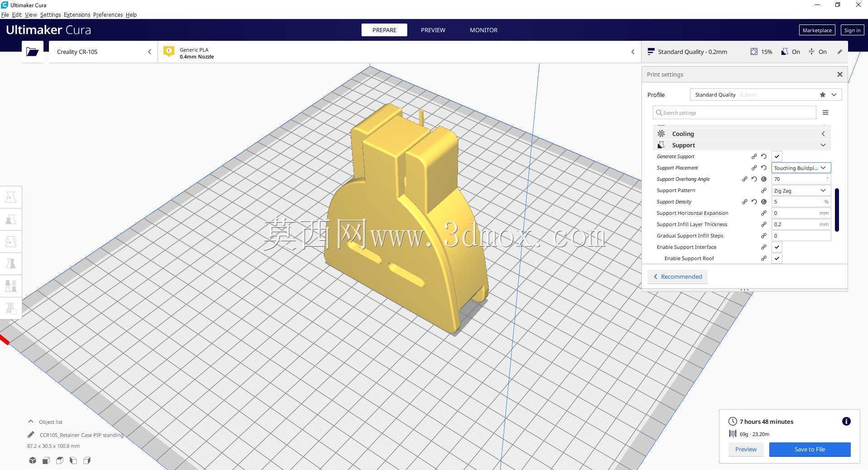The image size is (868, 470).
Task: Switch to the PREVIEW stage tab
Action: tap(433, 30)
